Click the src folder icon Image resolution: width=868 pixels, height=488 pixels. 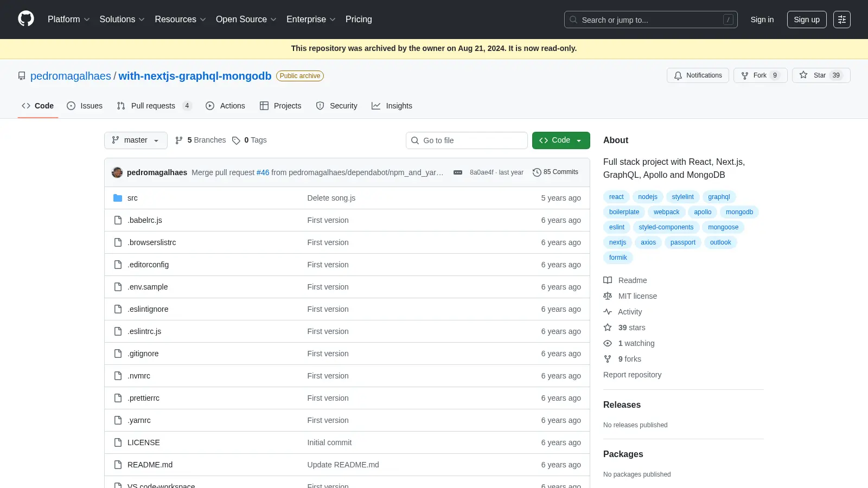[118, 198]
